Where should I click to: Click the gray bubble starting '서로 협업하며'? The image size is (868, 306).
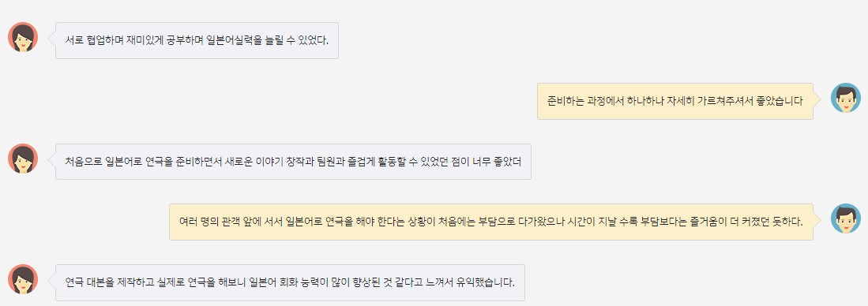click(x=197, y=40)
